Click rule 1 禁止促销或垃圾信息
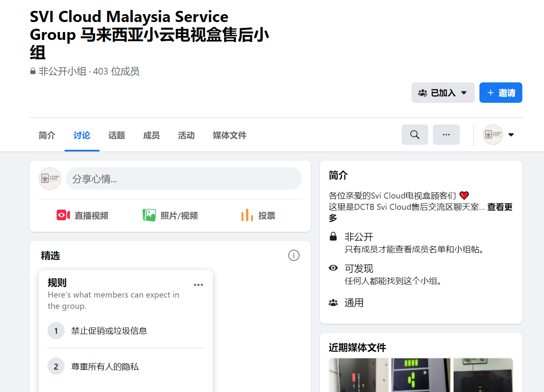 (x=109, y=331)
